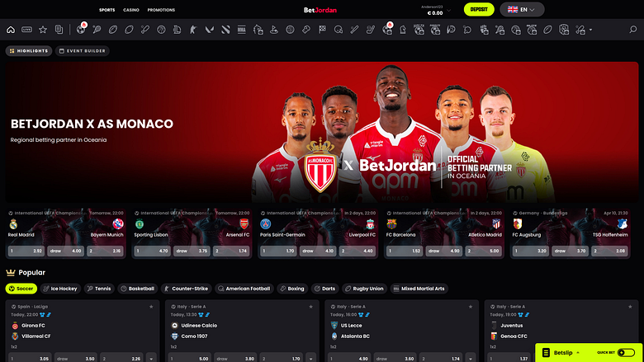Select the UK flag language icon
644x362 pixels.
point(513,9)
